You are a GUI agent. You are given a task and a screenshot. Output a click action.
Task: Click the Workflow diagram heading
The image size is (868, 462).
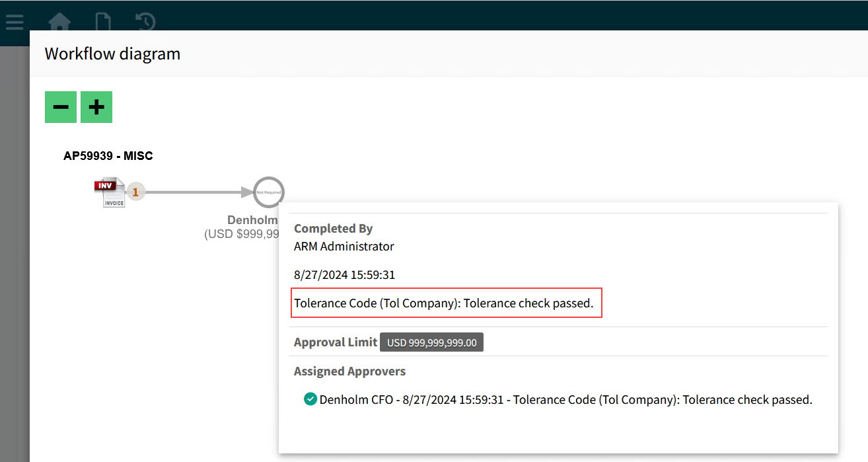point(112,54)
